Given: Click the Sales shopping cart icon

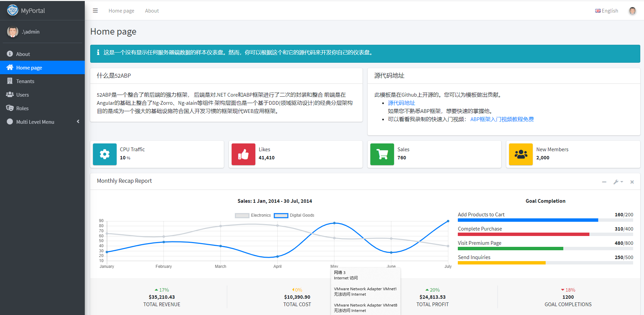Looking at the screenshot, I should [382, 154].
